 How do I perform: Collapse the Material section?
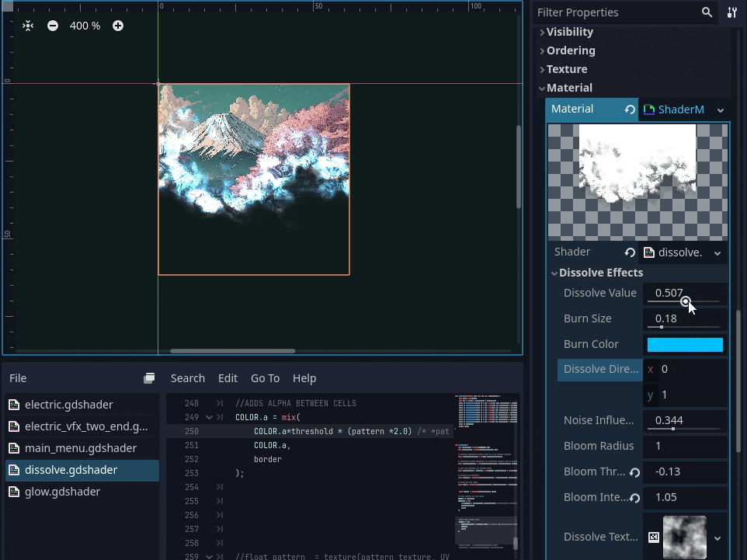click(569, 88)
